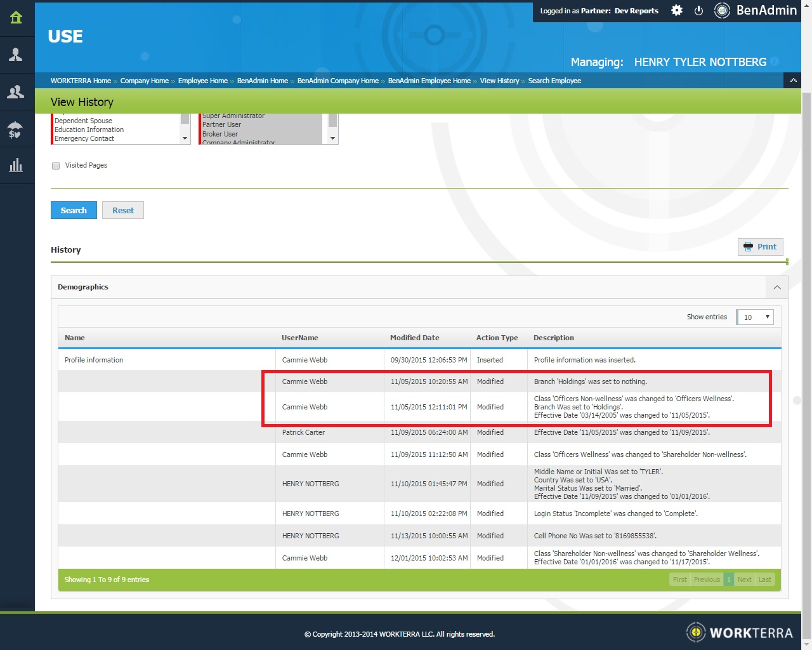The width and height of the screenshot is (812, 650).
Task: Select the umbrella benefits icon
Action: pyautogui.click(x=16, y=129)
